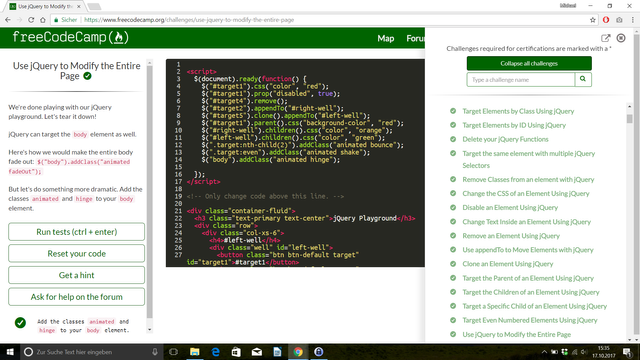Image resolution: width=640 pixels, height=360 pixels.
Task: Open Clone an Element Using jQuery
Action: pos(508,264)
